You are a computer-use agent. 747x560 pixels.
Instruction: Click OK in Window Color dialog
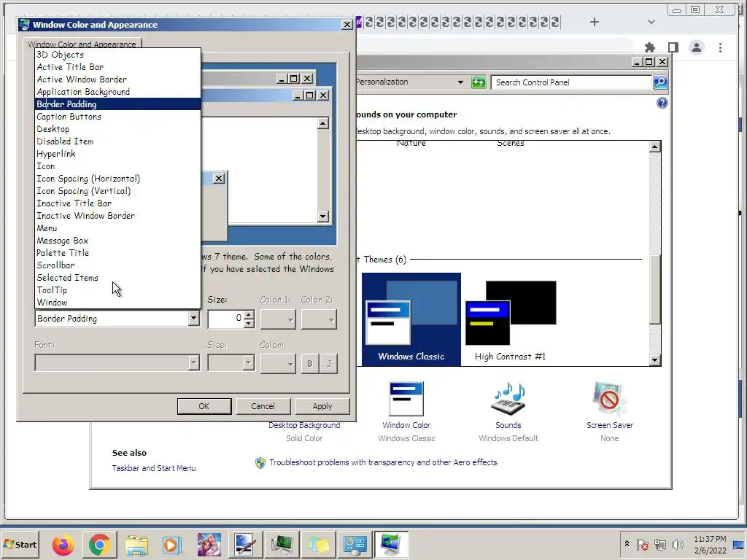tap(204, 406)
